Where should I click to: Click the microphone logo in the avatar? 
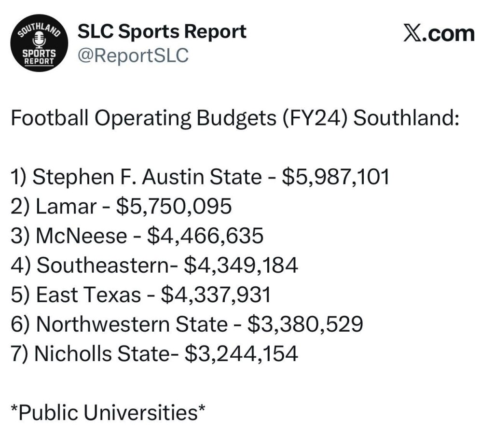39,41
